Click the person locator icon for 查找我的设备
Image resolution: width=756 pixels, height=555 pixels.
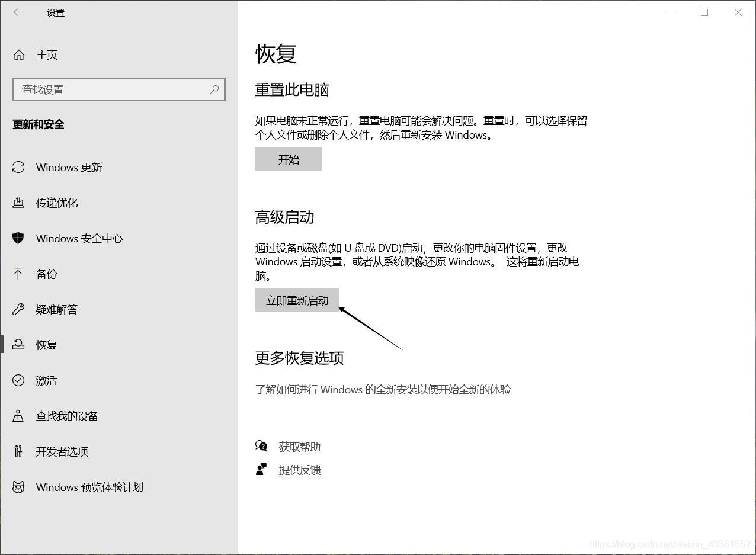18,416
